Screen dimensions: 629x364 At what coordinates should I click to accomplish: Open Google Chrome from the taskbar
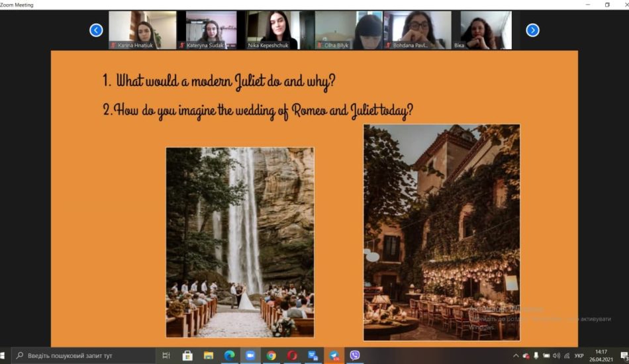(x=271, y=355)
